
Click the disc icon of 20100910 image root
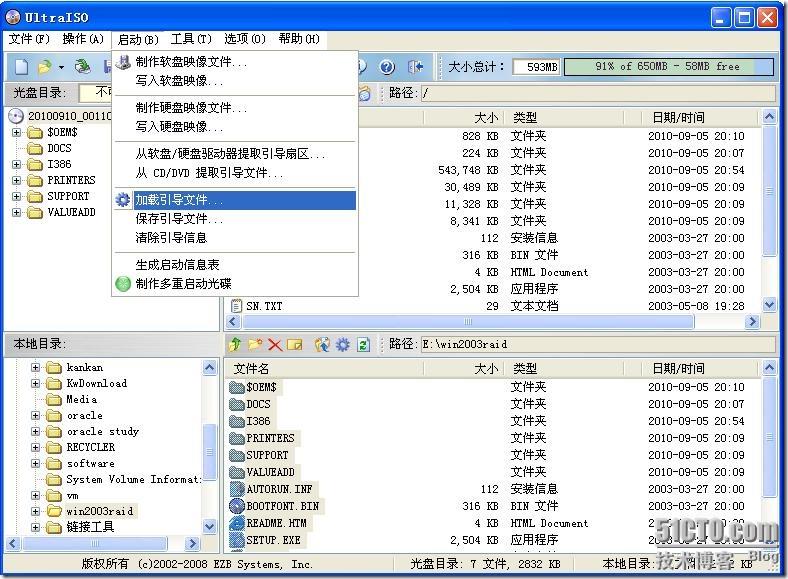pos(16,116)
